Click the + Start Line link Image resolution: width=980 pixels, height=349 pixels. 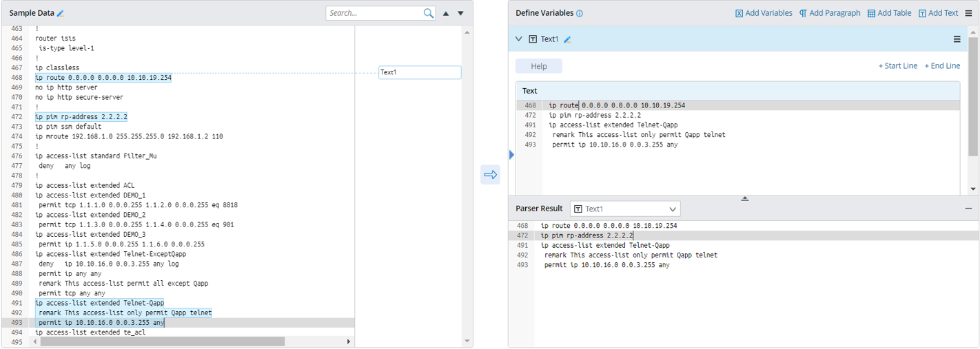pyautogui.click(x=897, y=66)
